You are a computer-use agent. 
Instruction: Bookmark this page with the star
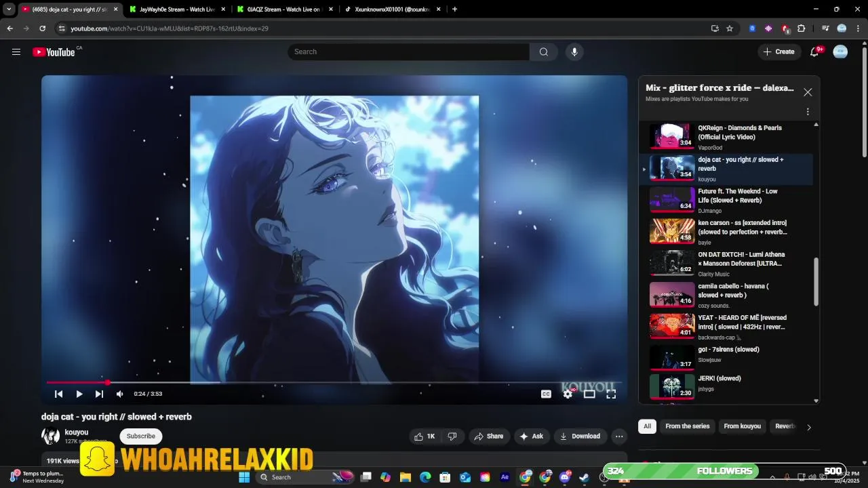(x=730, y=28)
